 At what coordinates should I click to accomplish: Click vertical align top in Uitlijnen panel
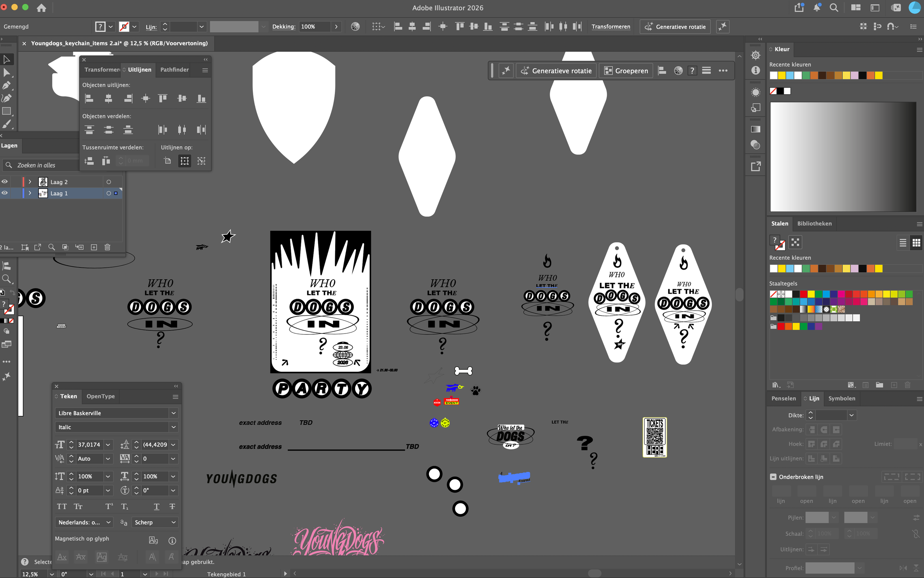163,99
